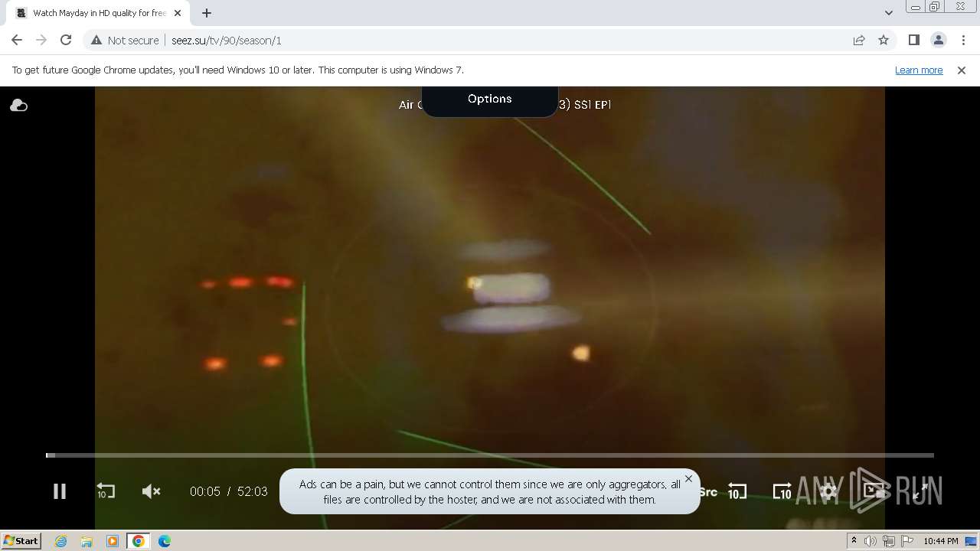
Task: Click the clock showing 10:44 PM
Action: coord(941,541)
